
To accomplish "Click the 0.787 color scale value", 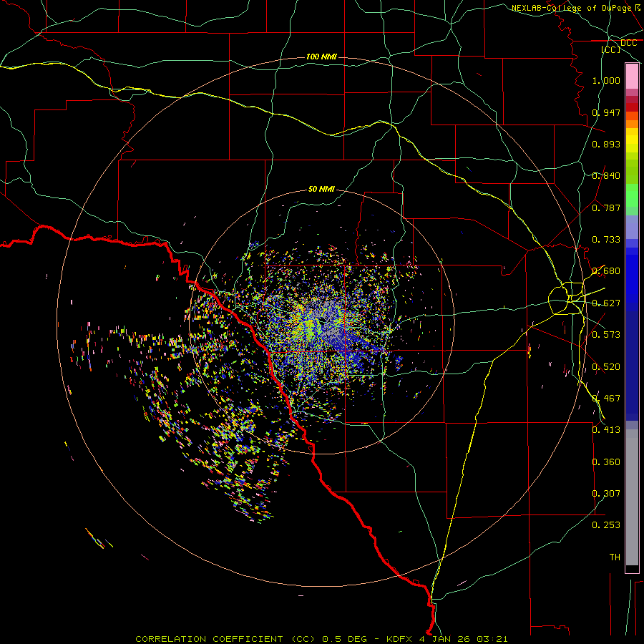I will pos(606,208).
